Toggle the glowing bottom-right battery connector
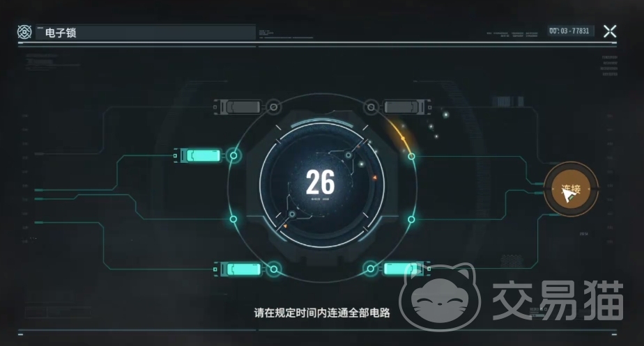The image size is (644, 346). [407, 269]
